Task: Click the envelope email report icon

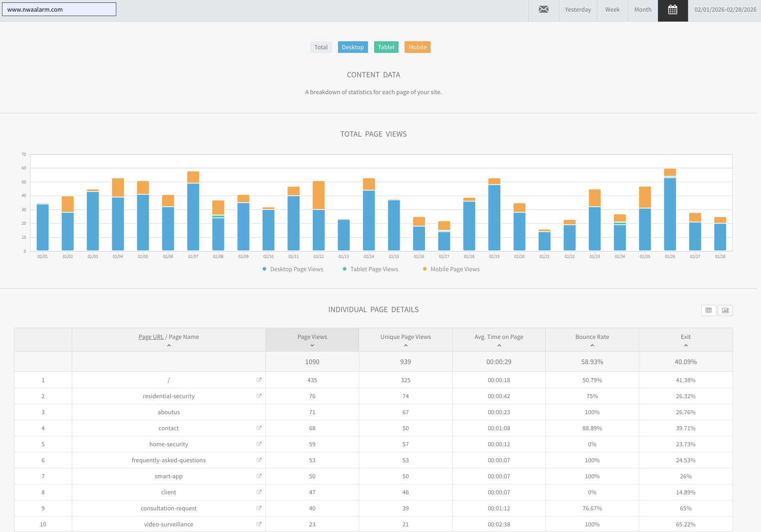Action: (x=543, y=10)
